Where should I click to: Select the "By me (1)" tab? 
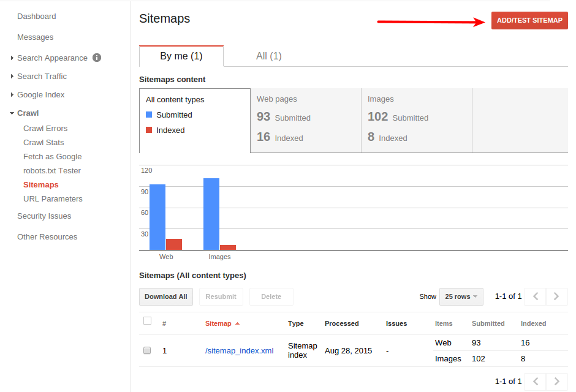[x=181, y=56]
